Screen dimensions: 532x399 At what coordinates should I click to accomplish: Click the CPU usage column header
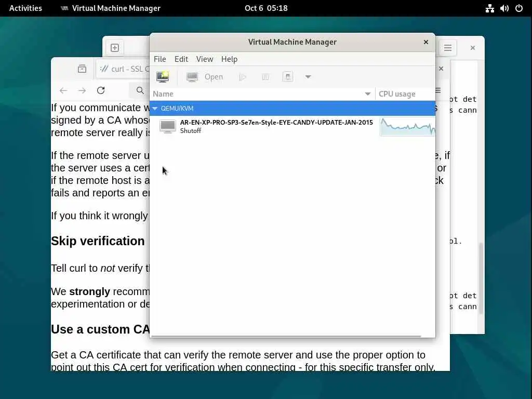[x=405, y=94]
